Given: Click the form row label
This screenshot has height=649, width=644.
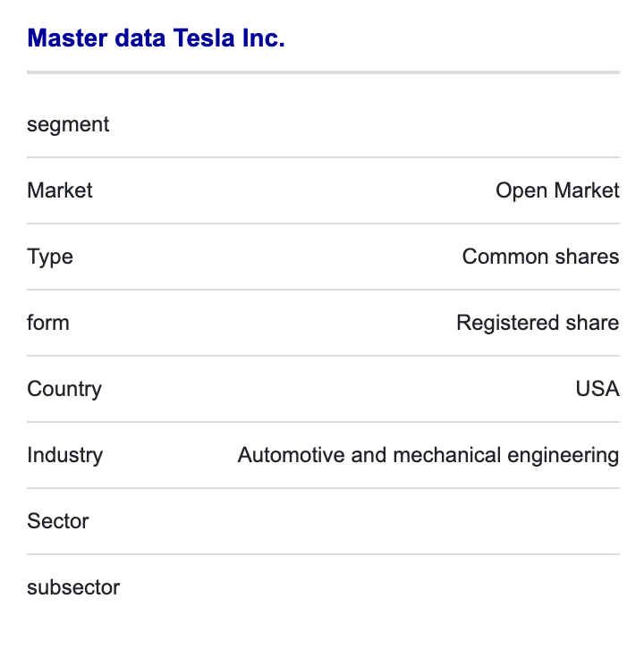Looking at the screenshot, I should coord(48,323).
